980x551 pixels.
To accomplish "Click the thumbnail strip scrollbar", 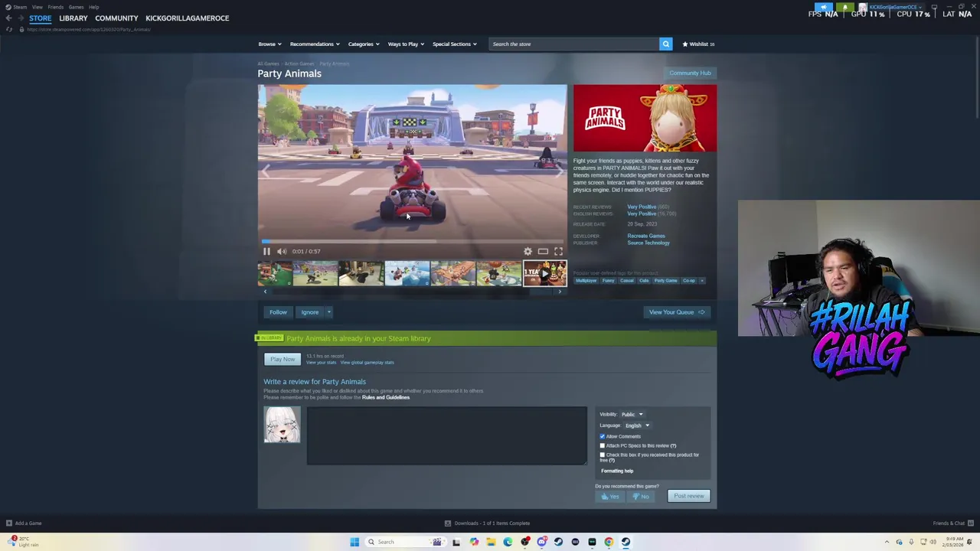I will tap(412, 292).
